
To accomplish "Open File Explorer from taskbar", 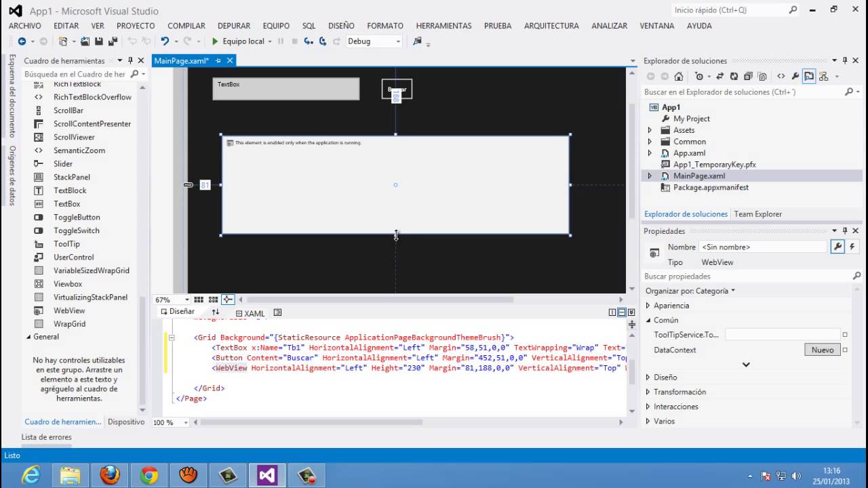I will pyautogui.click(x=70, y=474).
